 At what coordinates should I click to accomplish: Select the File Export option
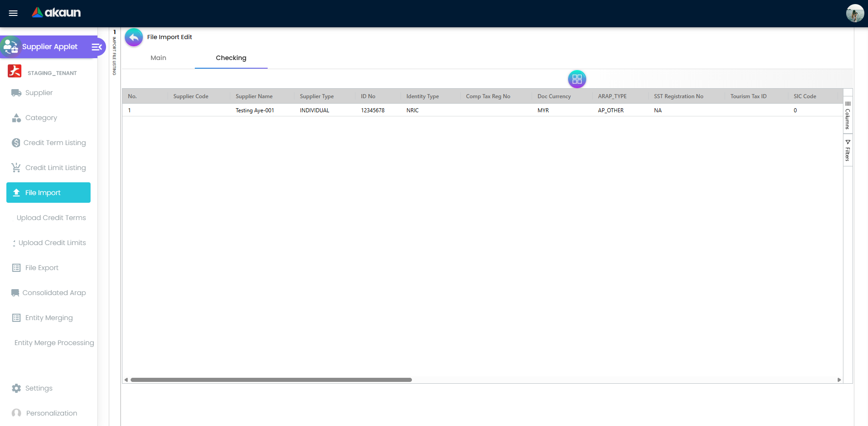(41, 268)
